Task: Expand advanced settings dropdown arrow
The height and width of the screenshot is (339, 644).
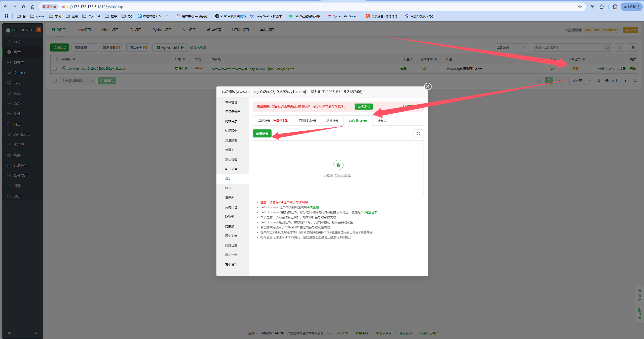Action: pos(94,47)
